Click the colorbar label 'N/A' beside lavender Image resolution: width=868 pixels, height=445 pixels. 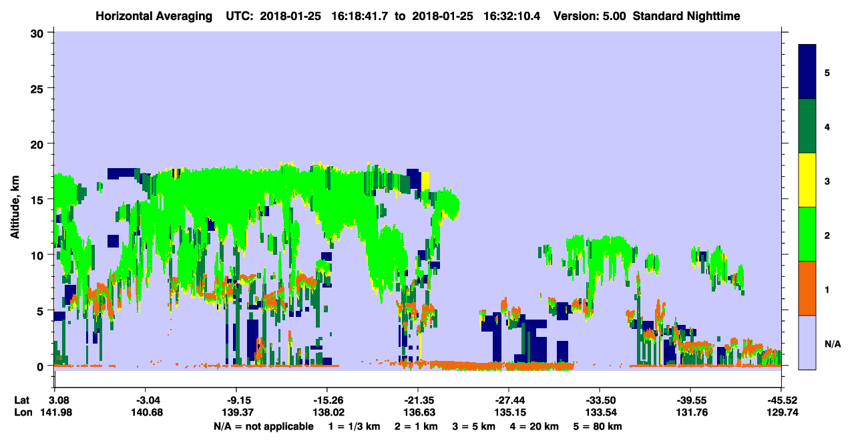click(x=833, y=344)
